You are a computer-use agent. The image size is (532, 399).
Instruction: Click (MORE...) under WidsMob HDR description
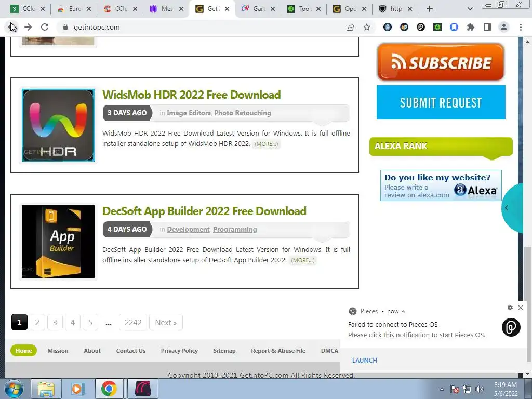coord(267,144)
